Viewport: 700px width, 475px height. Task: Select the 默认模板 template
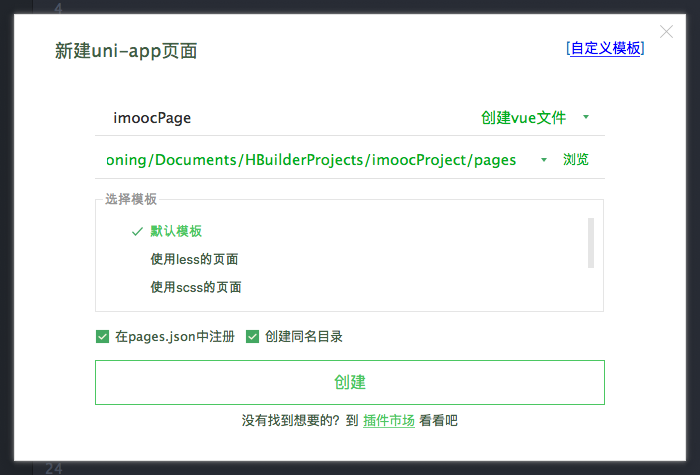pos(176,231)
